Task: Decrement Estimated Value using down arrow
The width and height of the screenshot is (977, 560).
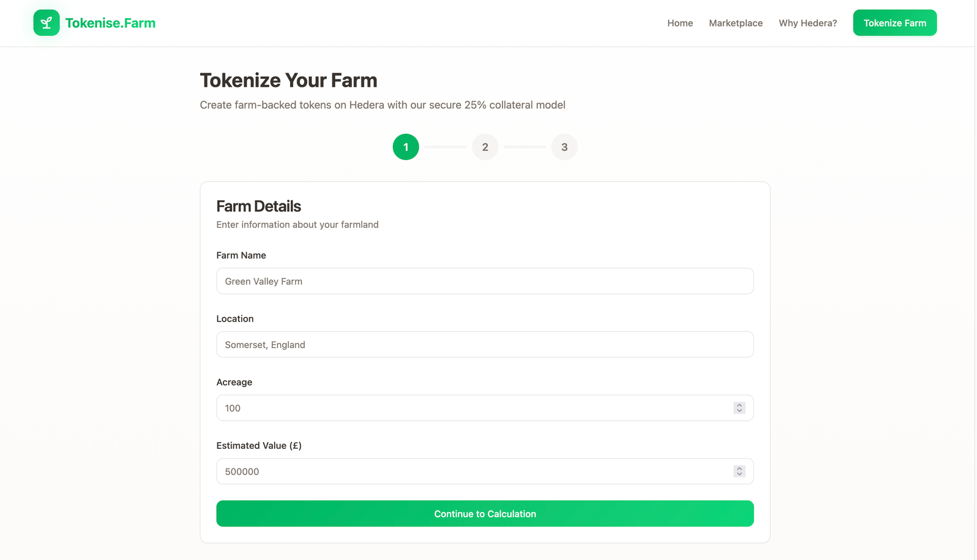Action: coord(739,475)
